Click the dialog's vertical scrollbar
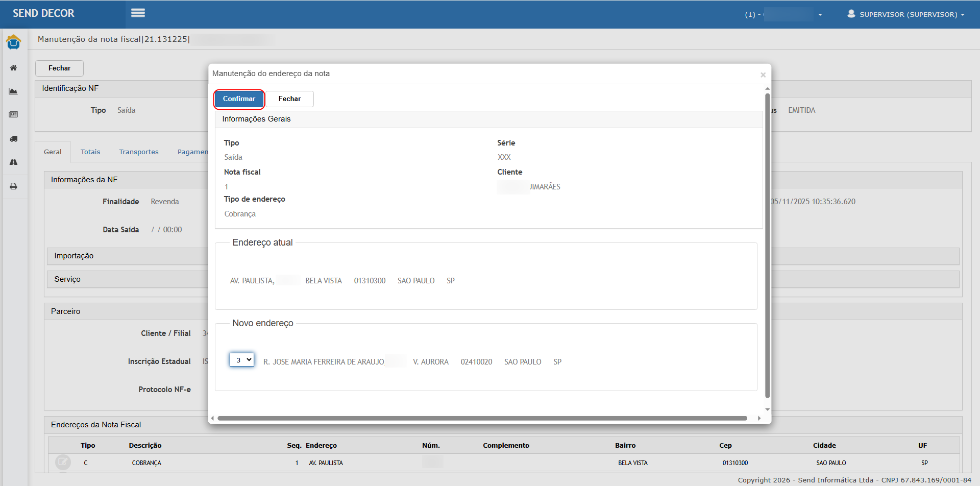Screen dimensions: 980x486 [x=767, y=245]
